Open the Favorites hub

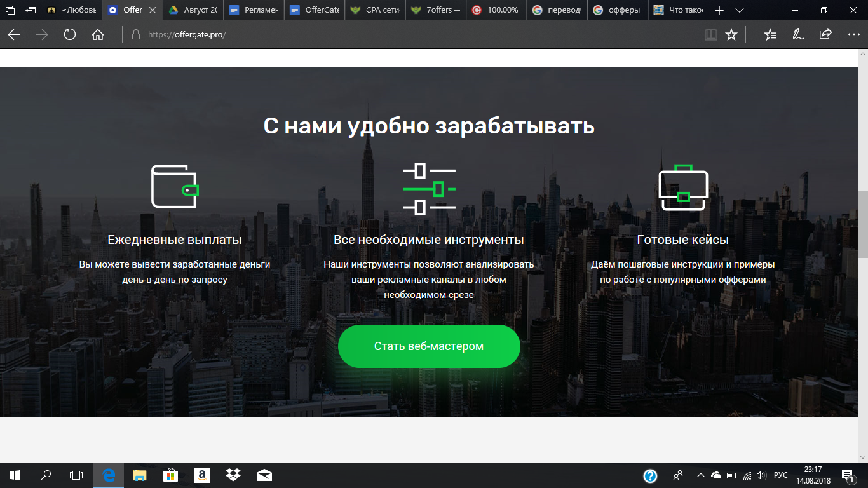(x=770, y=34)
